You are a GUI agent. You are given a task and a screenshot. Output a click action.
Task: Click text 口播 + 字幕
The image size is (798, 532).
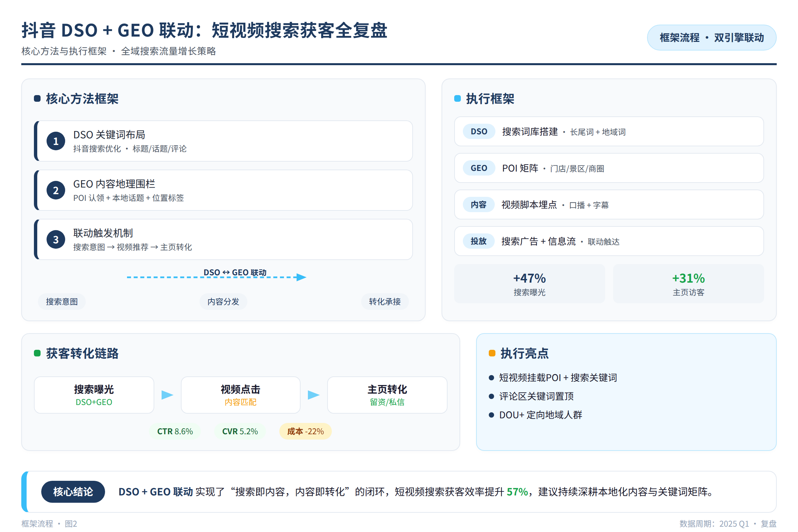click(x=589, y=205)
